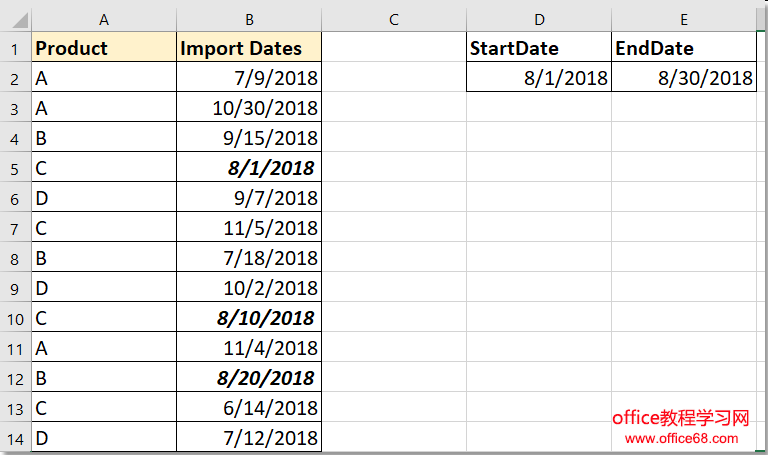Click the bold 8/20/2018 date cell
768x455 pixels.
[x=249, y=378]
